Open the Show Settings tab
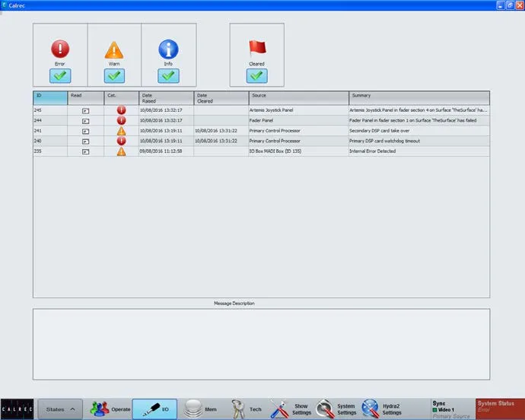The height and width of the screenshot is (420, 525). tap(291, 409)
